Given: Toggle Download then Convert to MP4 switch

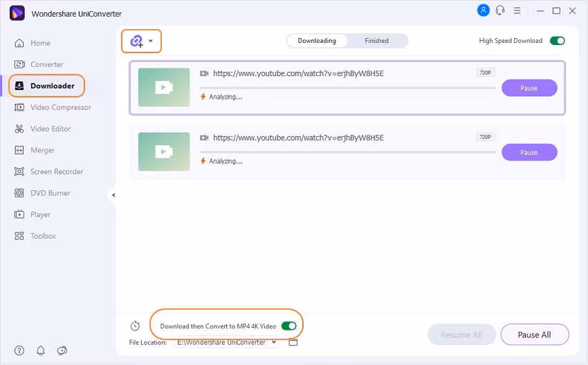Looking at the screenshot, I should 288,326.
